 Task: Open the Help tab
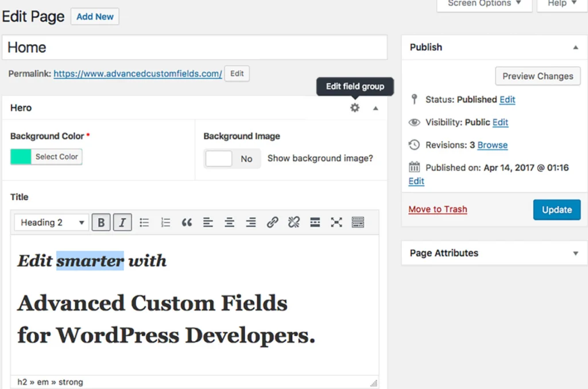[x=562, y=4]
